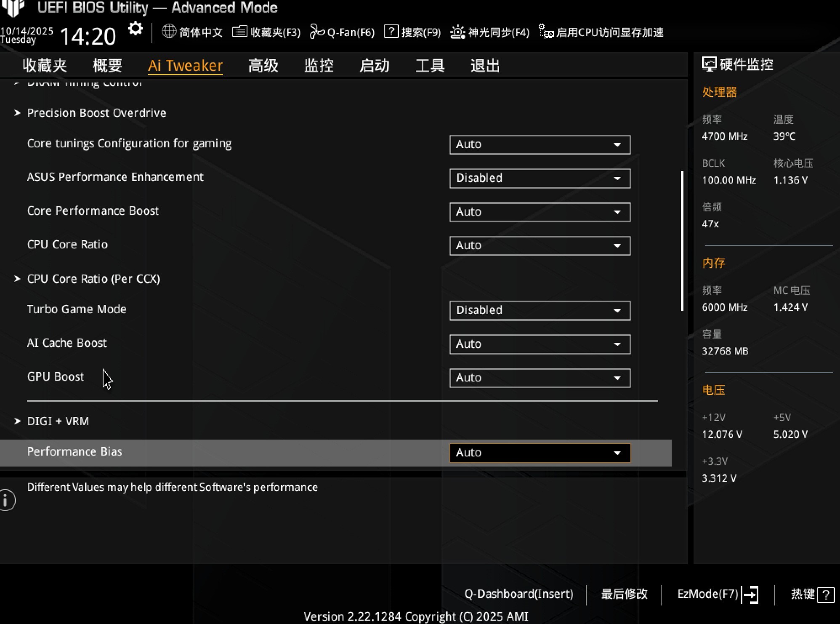The image size is (840, 624).
Task: Toggle ASUS Performance Enhancement from Disabled
Action: tap(540, 178)
